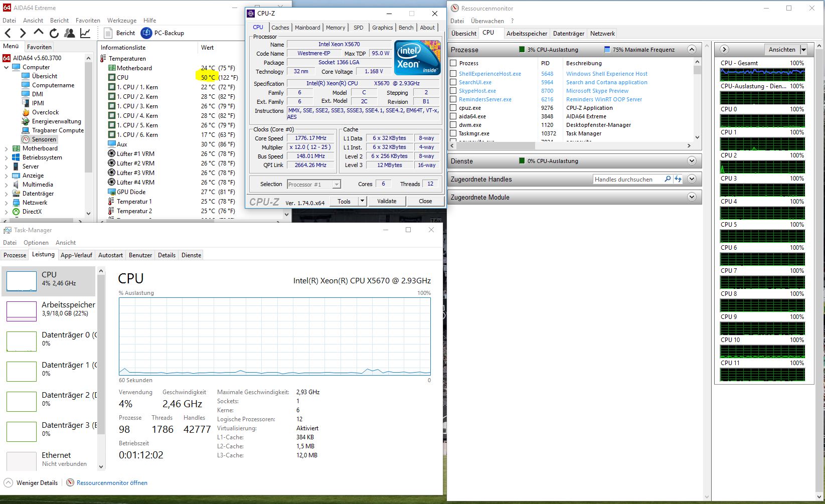This screenshot has height=504, width=825.
Task: Click the AIDA64 back navigation arrow
Action: coord(8,33)
